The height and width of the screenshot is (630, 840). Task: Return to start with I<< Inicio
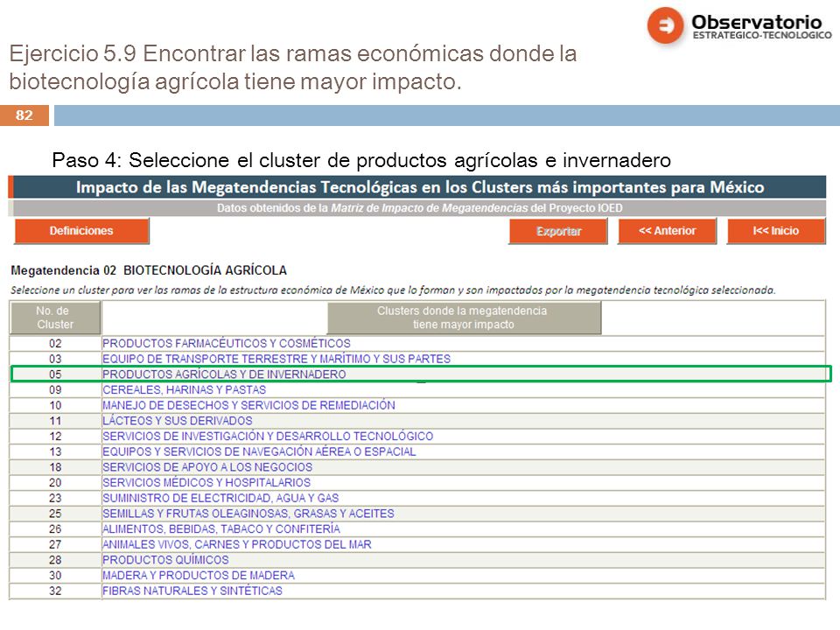[776, 231]
